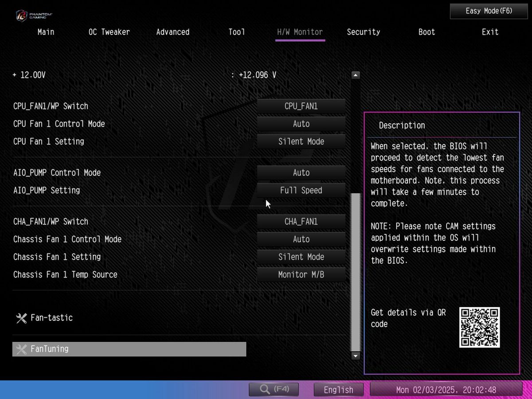Change Chassis Fan 1 Control Mode value
532x399 pixels.
(x=301, y=239)
